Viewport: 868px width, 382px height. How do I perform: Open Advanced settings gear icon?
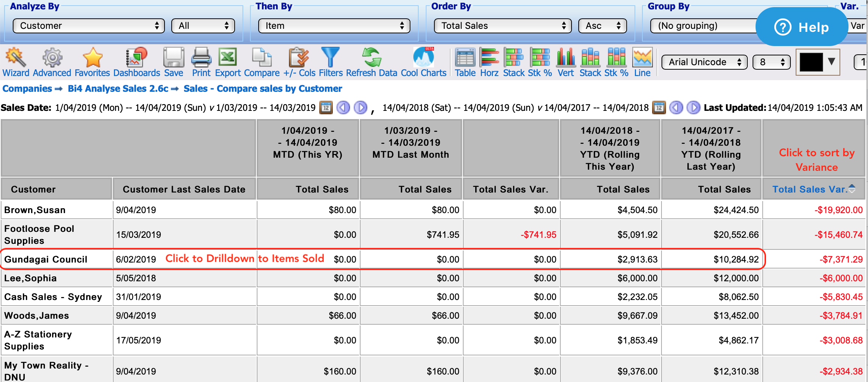tap(52, 63)
